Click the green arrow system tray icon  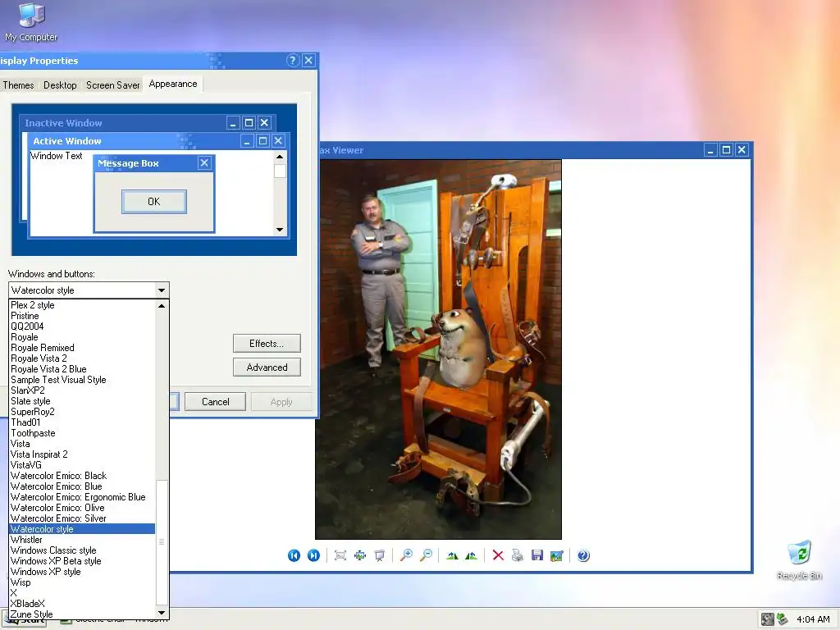(783, 619)
